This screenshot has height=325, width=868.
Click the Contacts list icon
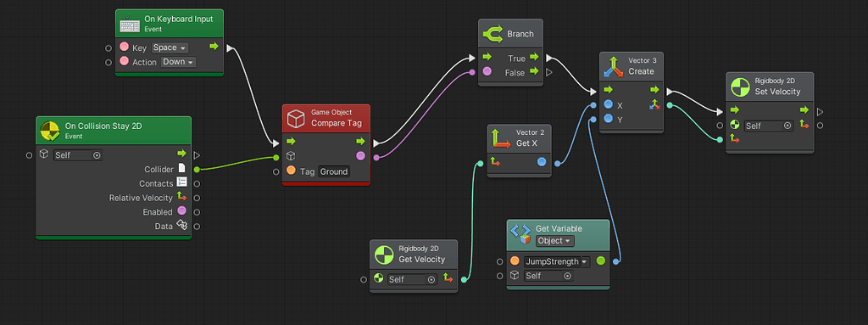pos(181,182)
